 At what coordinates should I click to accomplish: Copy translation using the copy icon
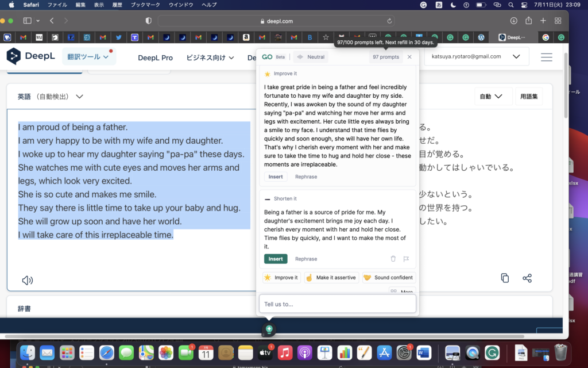point(505,278)
